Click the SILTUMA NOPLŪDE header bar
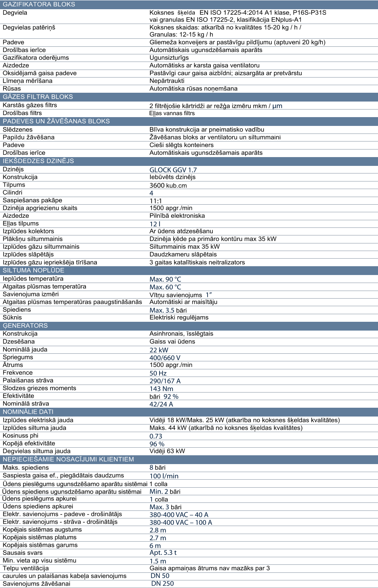Screen dimensions: 378x588 tap(189, 270)
